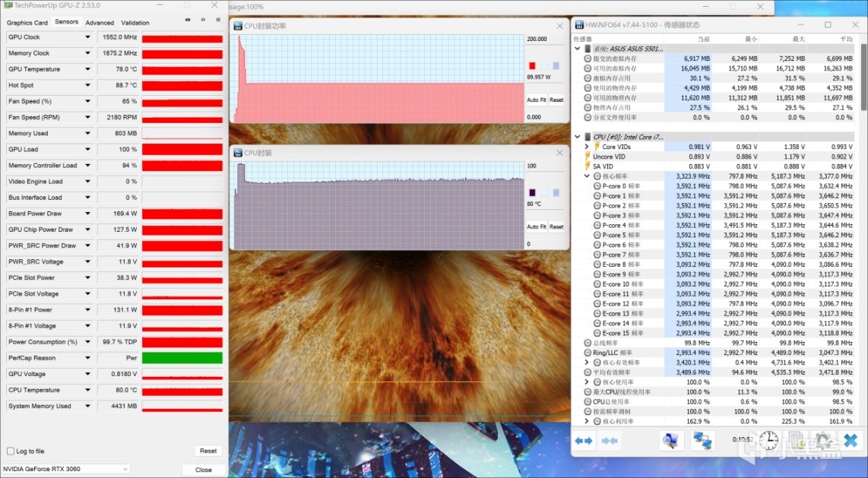The image size is (868, 478).
Task: Click HWiNFO monitor magnifier icon
Action: click(x=671, y=441)
